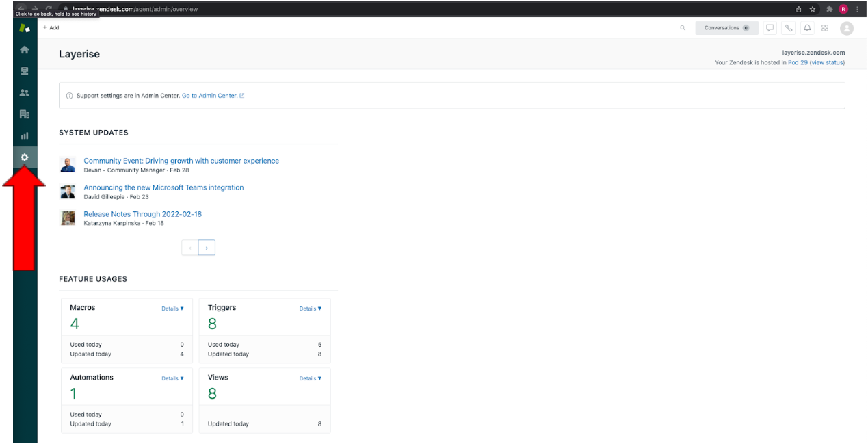Click the view status link

click(x=827, y=62)
